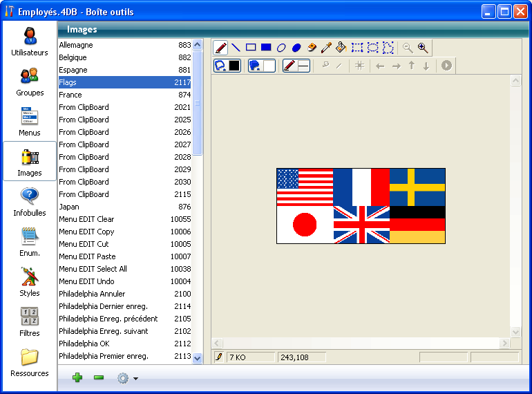532x394 pixels.
Task: Select the paint bucket fill tool
Action: coord(341,48)
